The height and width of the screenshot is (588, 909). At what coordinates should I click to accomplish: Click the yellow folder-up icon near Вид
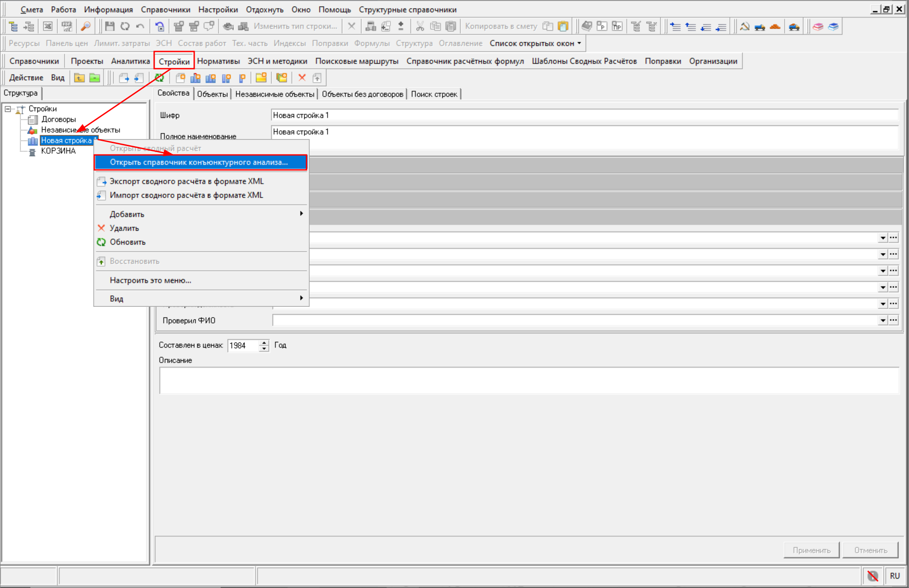(79, 78)
